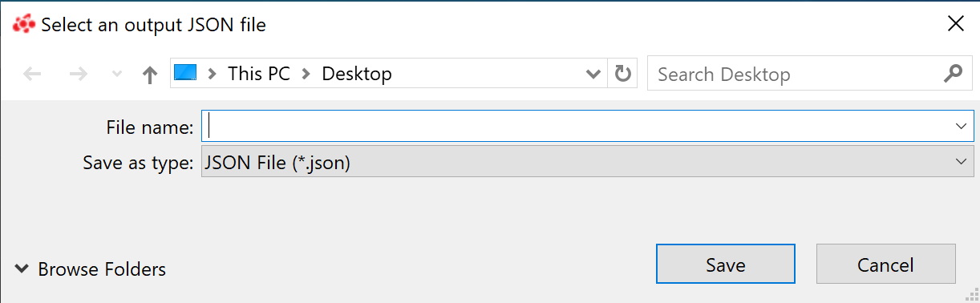This screenshot has height=303, width=980.
Task: Click into the File name box
Action: click(x=577, y=126)
